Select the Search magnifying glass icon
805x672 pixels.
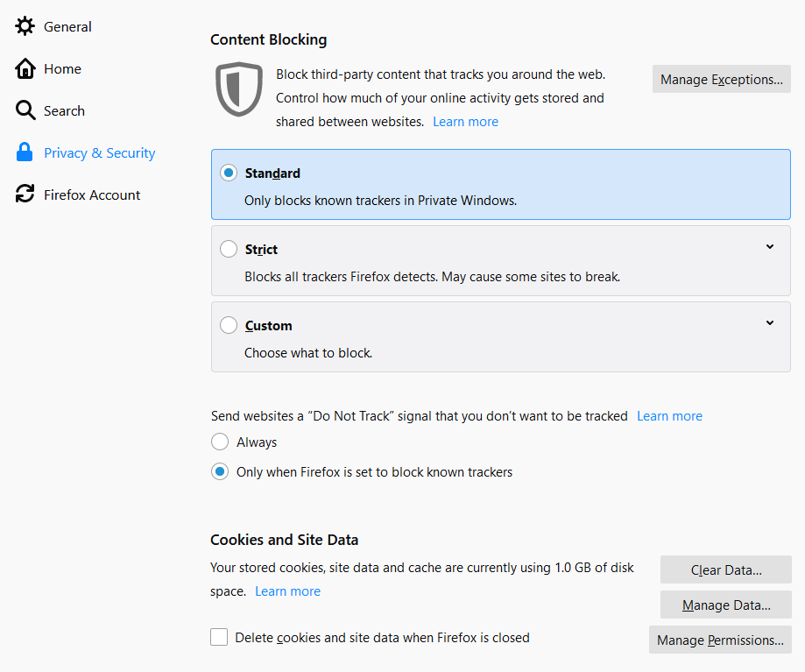(23, 110)
